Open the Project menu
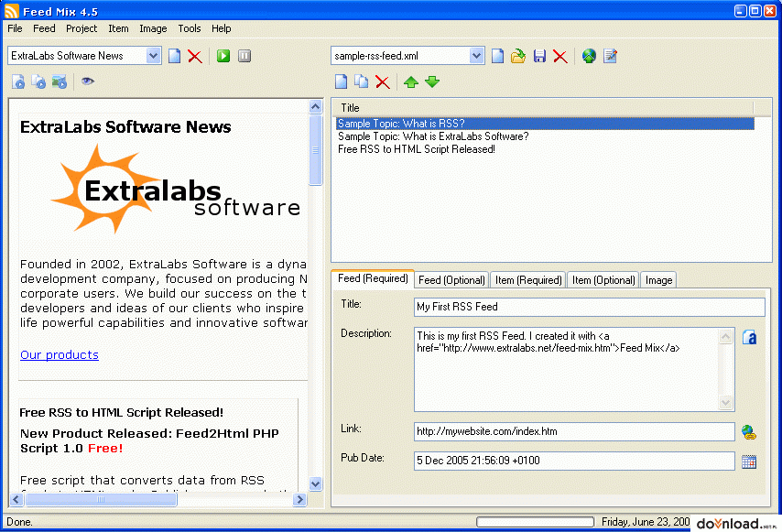The height and width of the screenshot is (532, 782). tap(81, 28)
